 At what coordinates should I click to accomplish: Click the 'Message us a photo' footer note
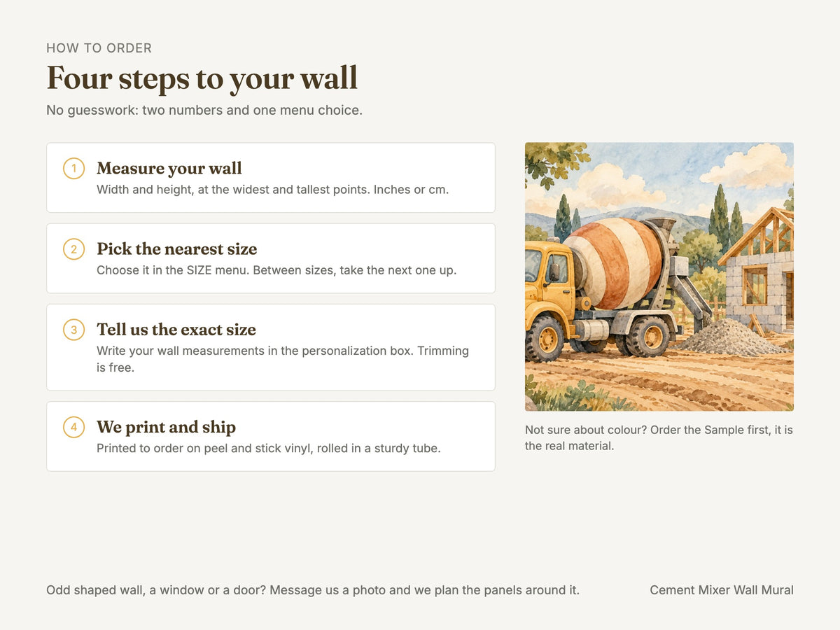(313, 590)
